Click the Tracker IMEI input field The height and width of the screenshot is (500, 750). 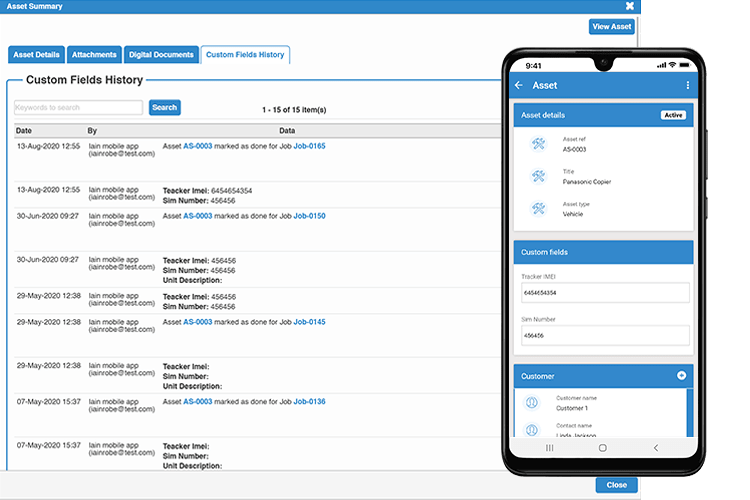pos(604,293)
